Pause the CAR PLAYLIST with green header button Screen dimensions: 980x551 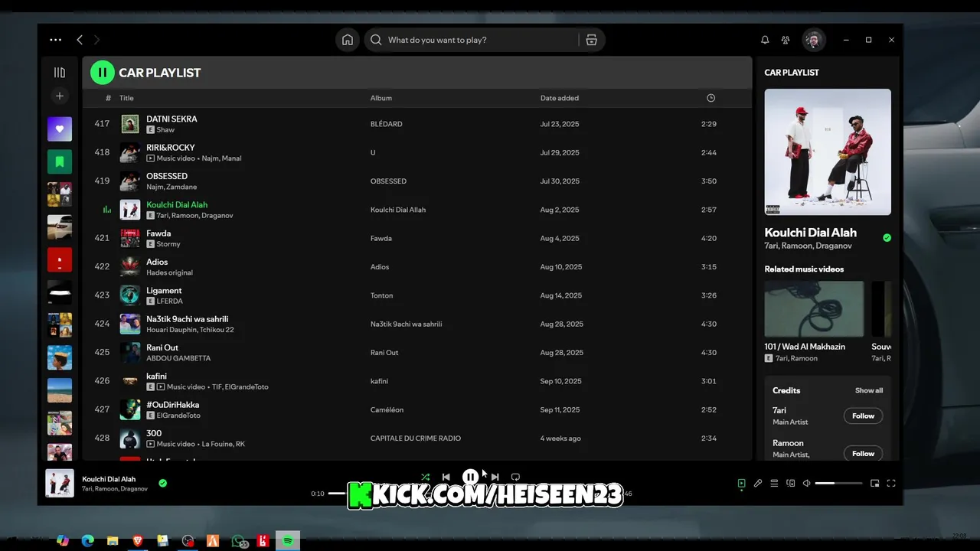[103, 72]
